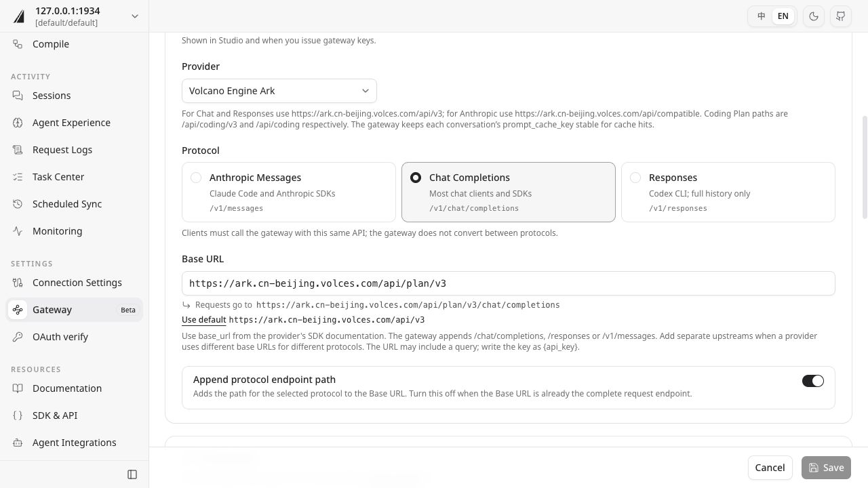Click the Requests go to URL text
Screen dimensions: 868x488
tap(408, 305)
